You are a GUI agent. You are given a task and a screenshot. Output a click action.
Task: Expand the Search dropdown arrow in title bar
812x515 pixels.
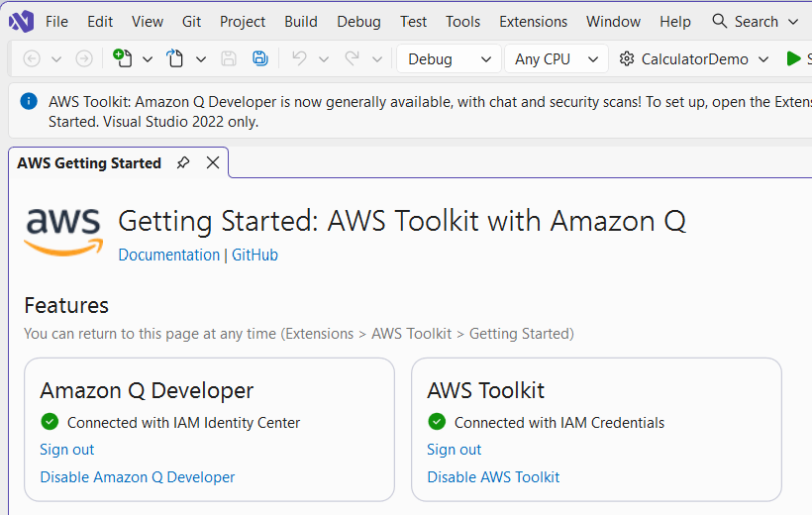click(x=792, y=22)
